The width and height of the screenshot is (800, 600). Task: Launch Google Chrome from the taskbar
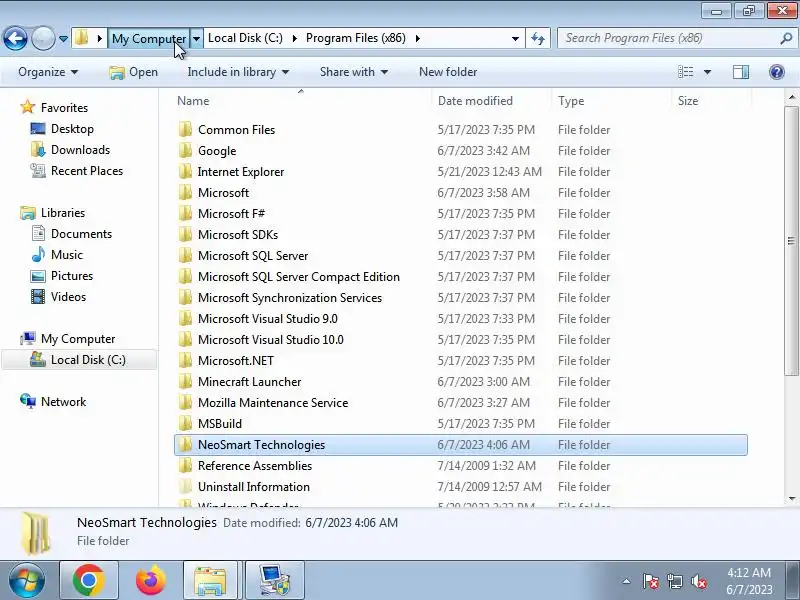coord(89,581)
